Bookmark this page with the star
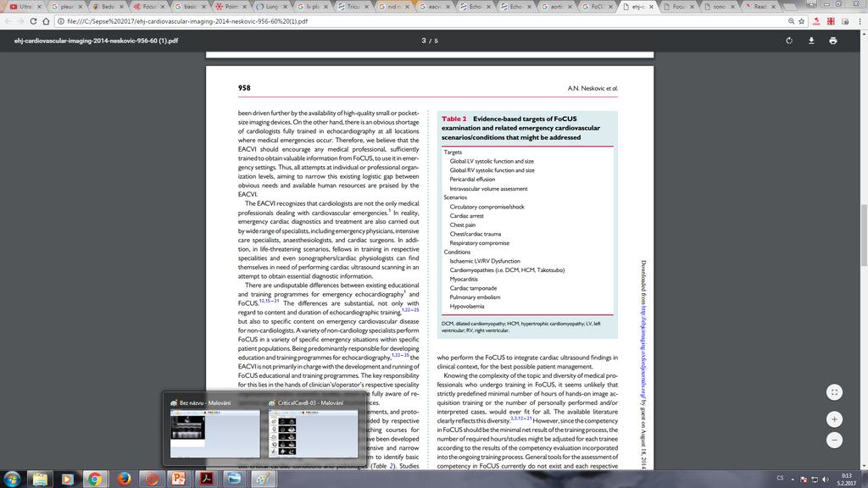The width and height of the screenshot is (868, 488). [801, 21]
